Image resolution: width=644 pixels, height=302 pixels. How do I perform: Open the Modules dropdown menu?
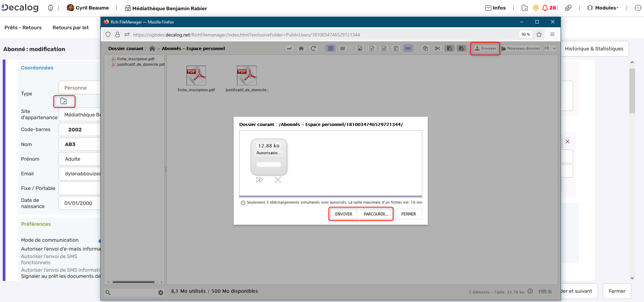pyautogui.click(x=603, y=8)
